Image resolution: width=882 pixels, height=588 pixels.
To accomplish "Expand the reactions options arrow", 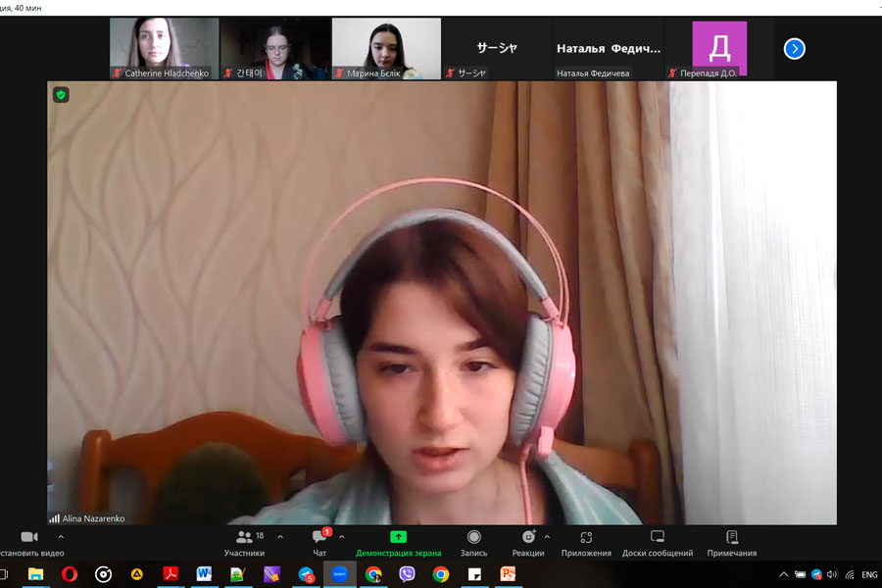I will coord(547,537).
